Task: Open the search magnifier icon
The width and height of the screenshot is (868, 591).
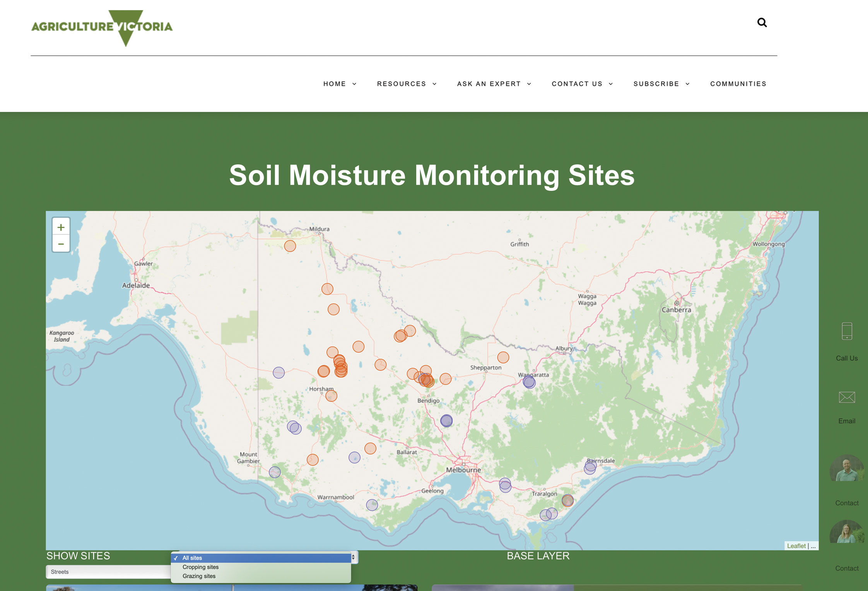Action: click(x=762, y=23)
